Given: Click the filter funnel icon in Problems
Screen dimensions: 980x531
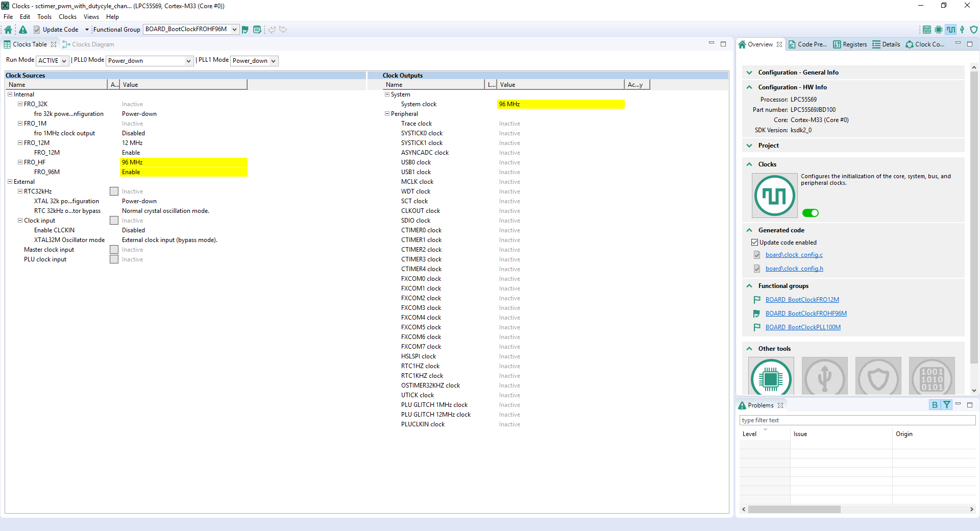Looking at the screenshot, I should tap(947, 405).
